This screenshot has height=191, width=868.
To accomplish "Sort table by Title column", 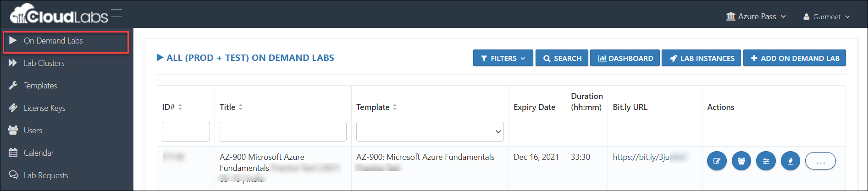I will (232, 107).
